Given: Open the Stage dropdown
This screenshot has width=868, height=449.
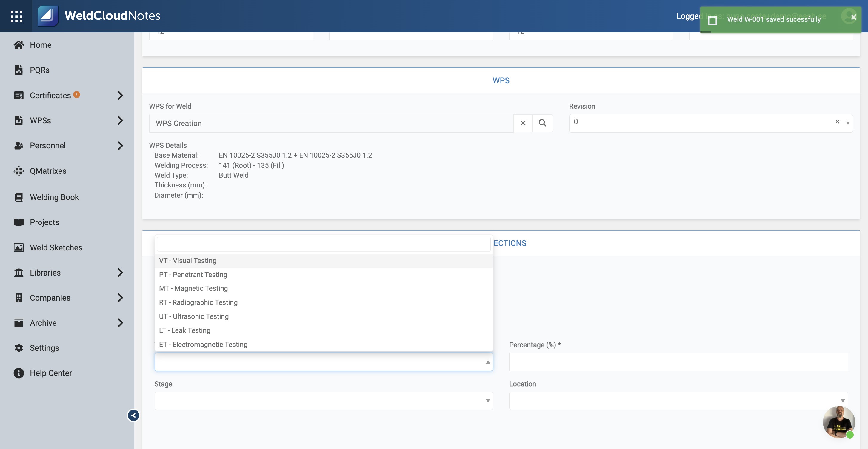Looking at the screenshot, I should (x=324, y=401).
